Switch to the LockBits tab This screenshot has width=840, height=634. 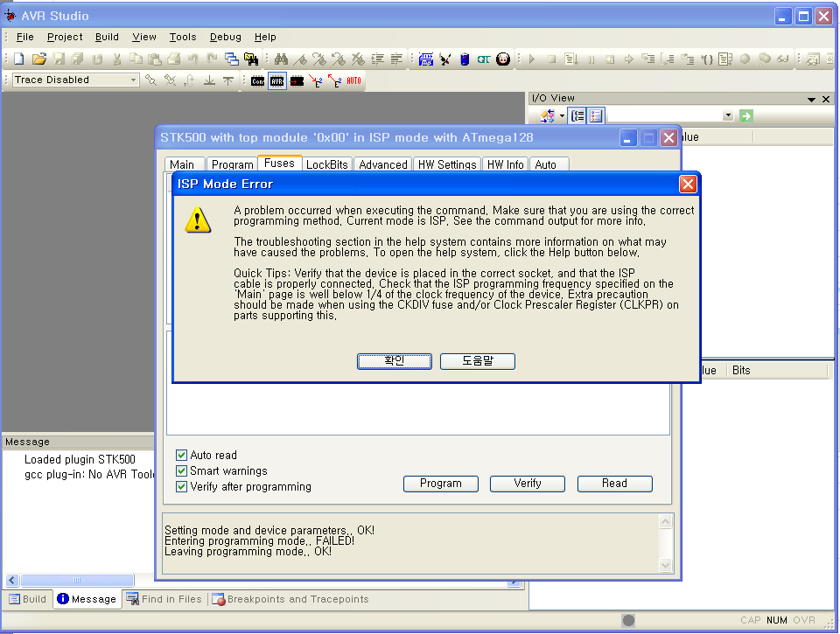point(327,164)
